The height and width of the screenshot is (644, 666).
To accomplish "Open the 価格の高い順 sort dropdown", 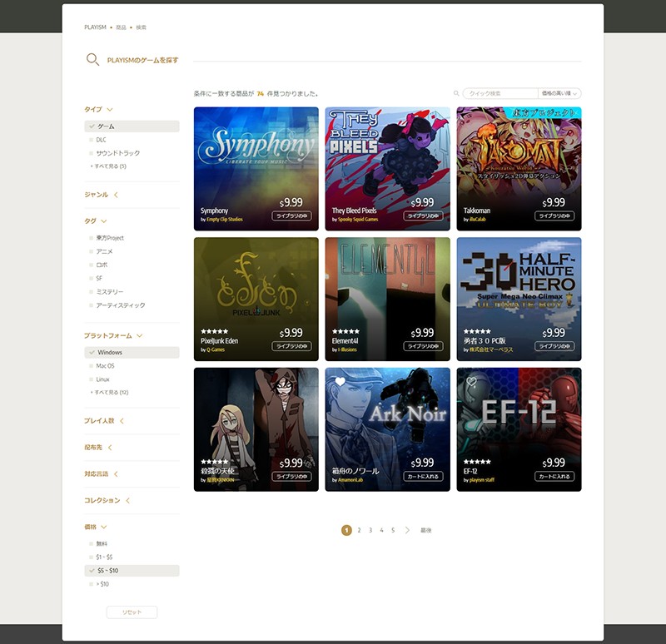I will pos(559,93).
